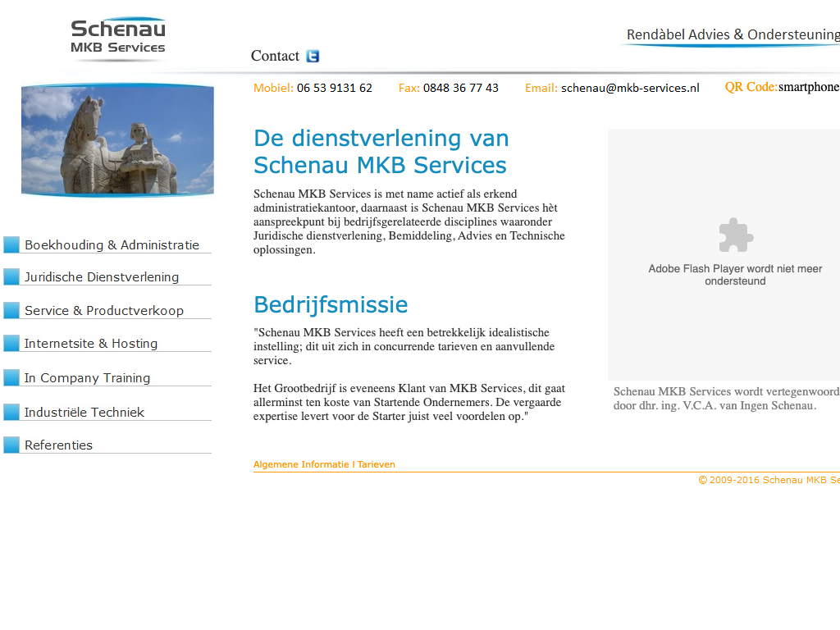The image size is (840, 630).
Task: Click mobile number 06 53 9131 62
Action: [335, 88]
